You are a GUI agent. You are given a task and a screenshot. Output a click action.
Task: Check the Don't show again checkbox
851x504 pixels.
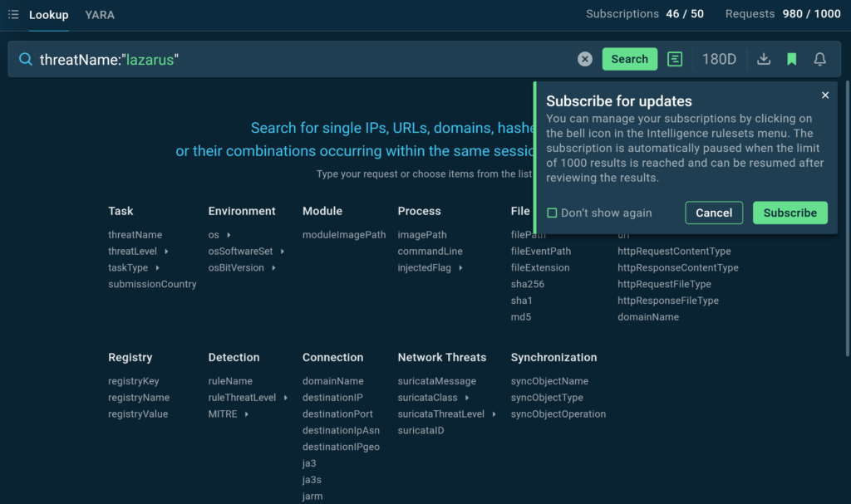click(x=552, y=213)
